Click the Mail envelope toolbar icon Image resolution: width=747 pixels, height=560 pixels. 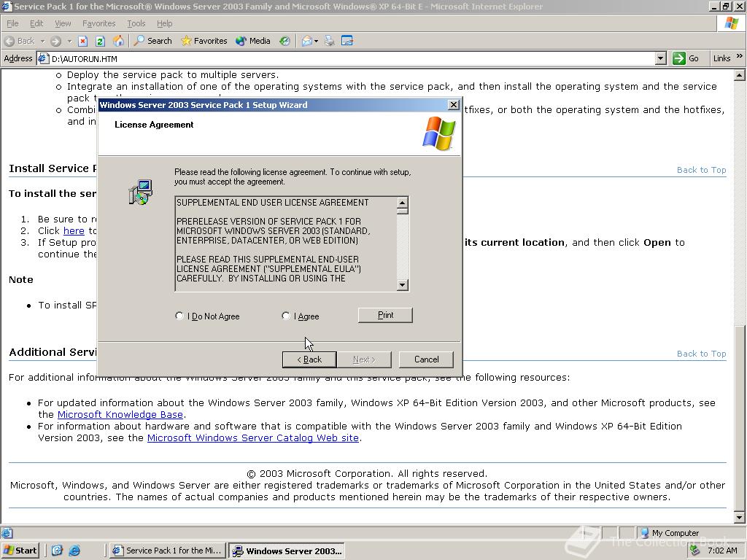click(x=307, y=41)
